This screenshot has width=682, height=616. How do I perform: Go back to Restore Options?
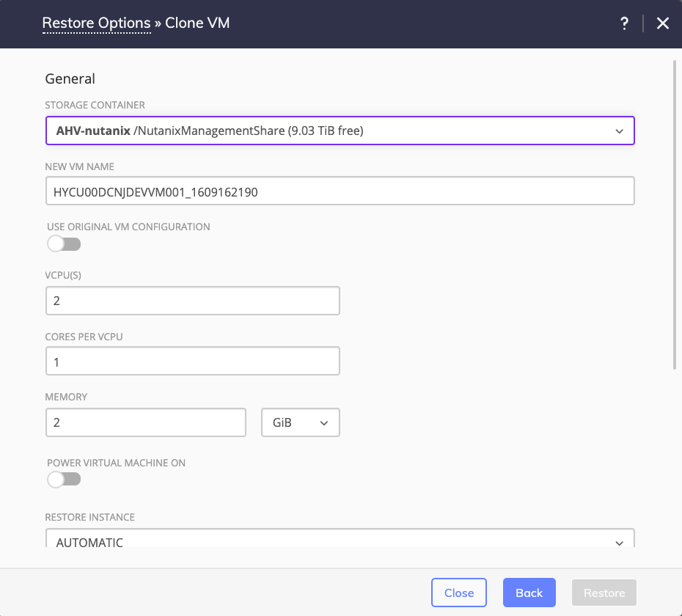pos(96,23)
